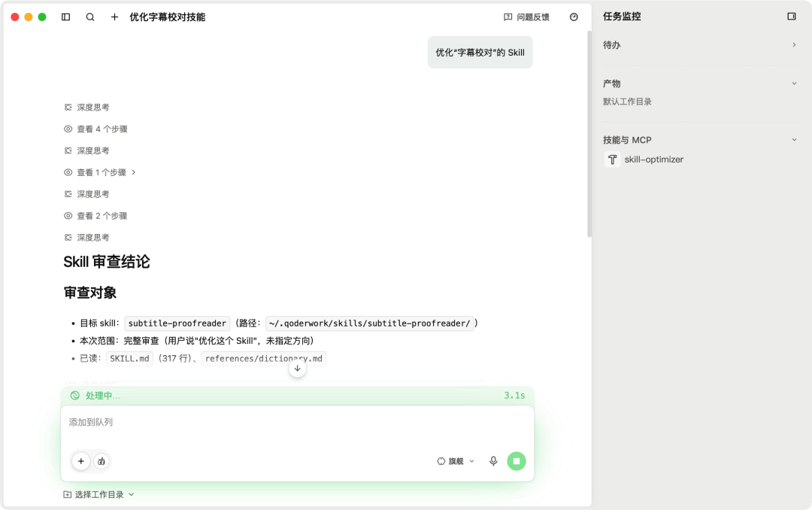The image size is (812, 510).
Task: Click the 处理中 status spinner icon
Action: tap(75, 396)
